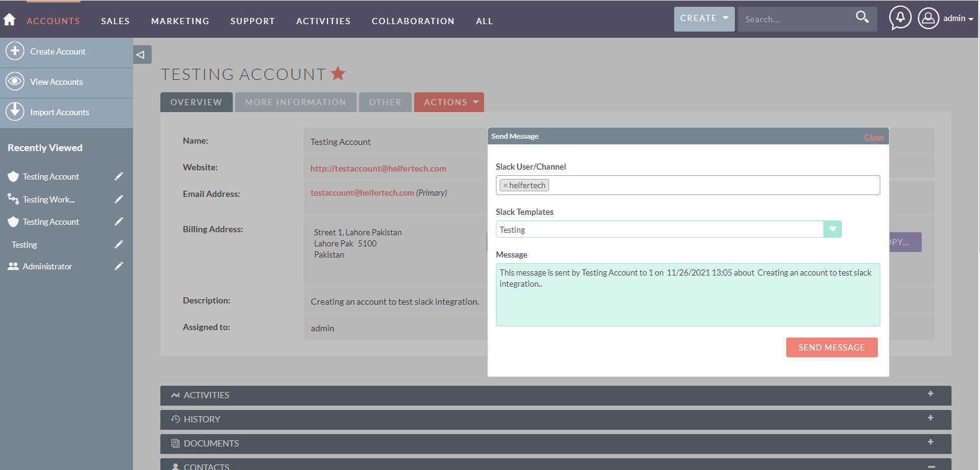Click the Import Accounts sidebar link

point(59,112)
